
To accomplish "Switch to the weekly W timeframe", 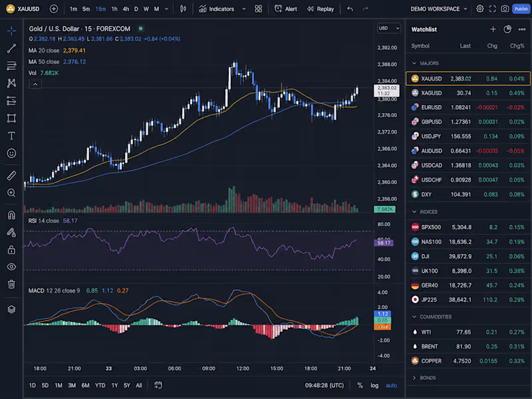I will tap(146, 9).
